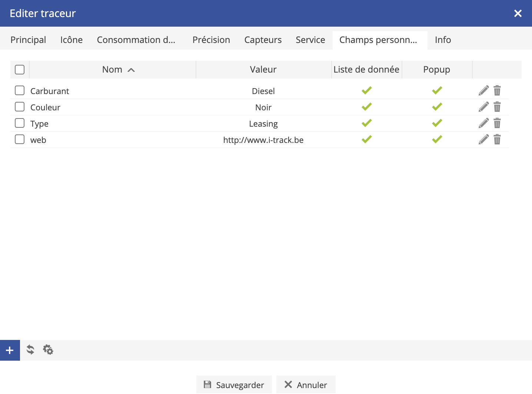Click trash icon for the Type row
The height and width of the screenshot is (394, 532).
(497, 123)
